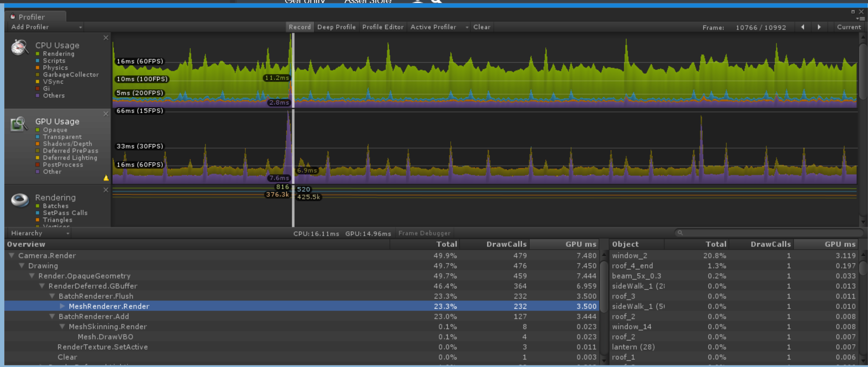The height and width of the screenshot is (367, 868).
Task: Step to the next frame arrow
Action: click(x=819, y=27)
